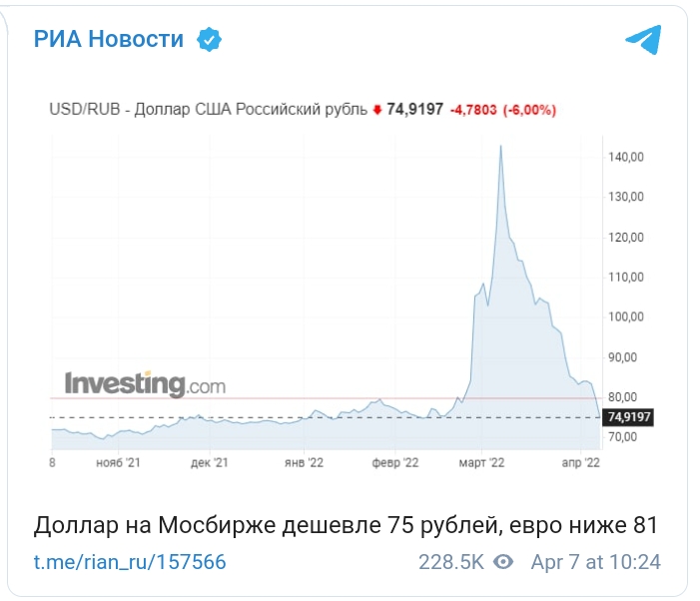Open the t.me/rian_ru/157566 link

pyautogui.click(x=130, y=562)
